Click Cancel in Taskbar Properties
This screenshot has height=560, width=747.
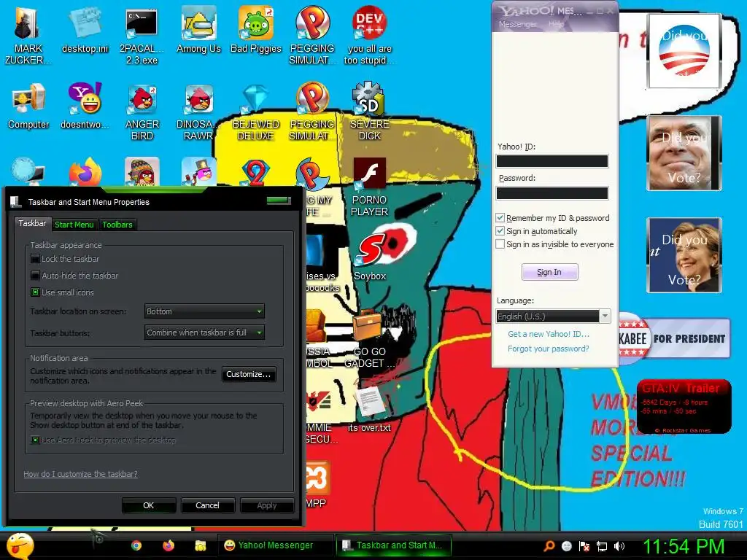tap(208, 505)
